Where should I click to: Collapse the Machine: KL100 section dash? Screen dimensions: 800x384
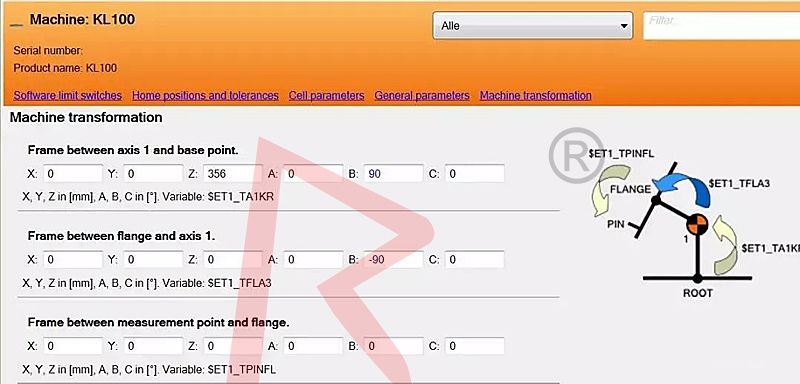[16, 24]
